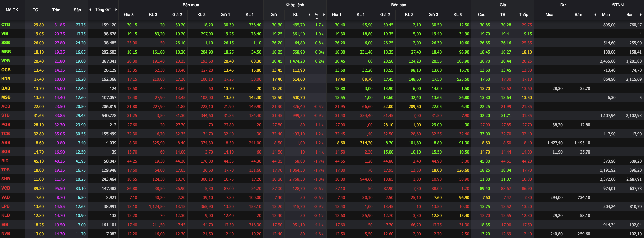
Task: Click the Khớp lệnh Giá column header
Action: pyautogui.click(x=274, y=15)
